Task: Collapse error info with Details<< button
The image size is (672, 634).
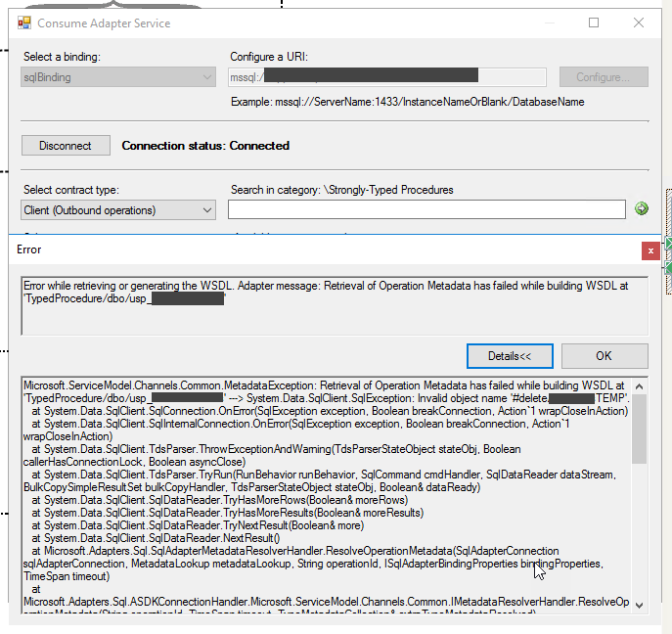Action: (x=510, y=356)
